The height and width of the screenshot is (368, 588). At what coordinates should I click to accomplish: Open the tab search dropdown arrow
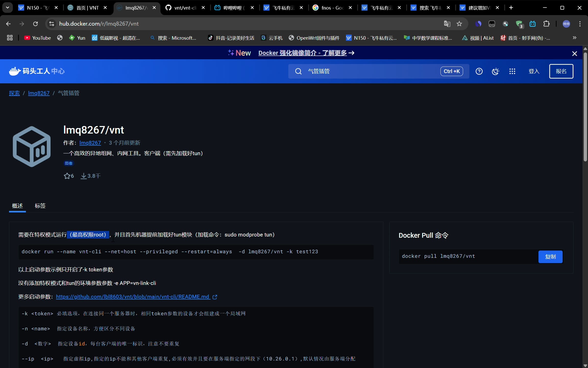tap(8, 8)
